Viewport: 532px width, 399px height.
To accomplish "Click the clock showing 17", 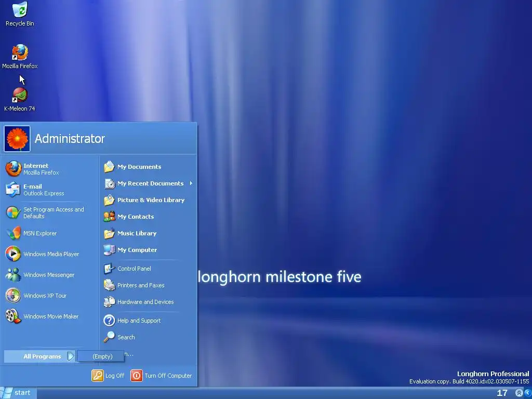I will tap(502, 393).
